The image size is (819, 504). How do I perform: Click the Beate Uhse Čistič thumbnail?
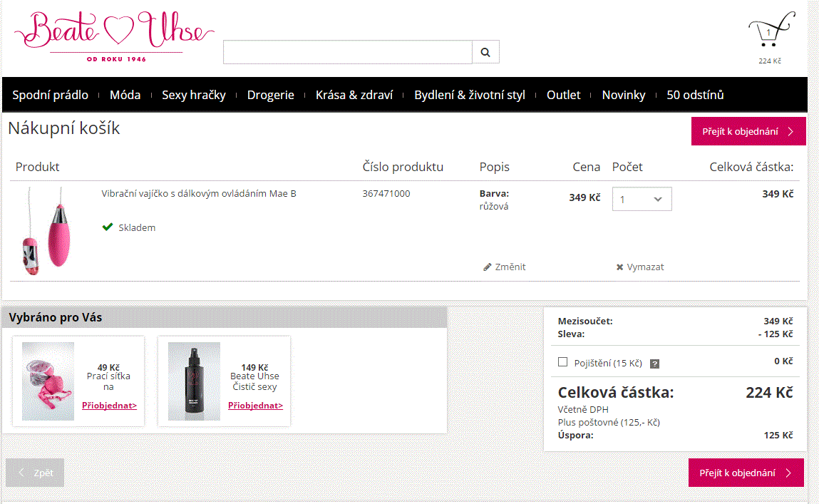tap(195, 381)
